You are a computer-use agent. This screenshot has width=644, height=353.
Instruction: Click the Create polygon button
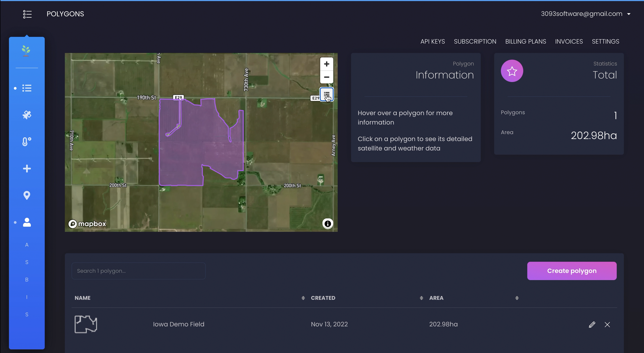(x=572, y=271)
